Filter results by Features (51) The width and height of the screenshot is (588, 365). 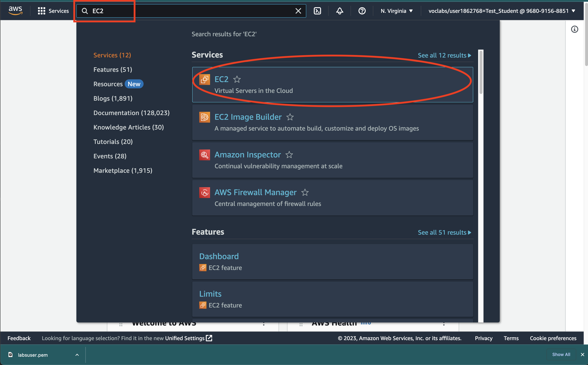(x=113, y=70)
